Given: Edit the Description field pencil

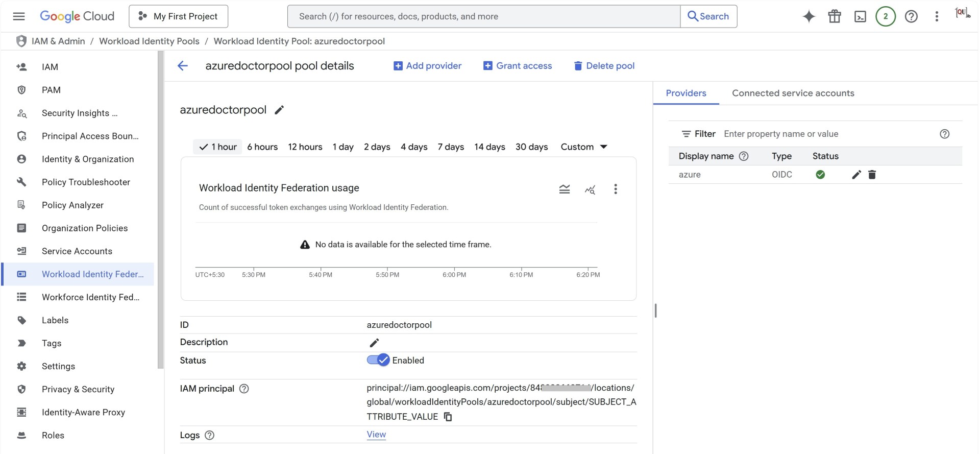Looking at the screenshot, I should click(x=374, y=343).
